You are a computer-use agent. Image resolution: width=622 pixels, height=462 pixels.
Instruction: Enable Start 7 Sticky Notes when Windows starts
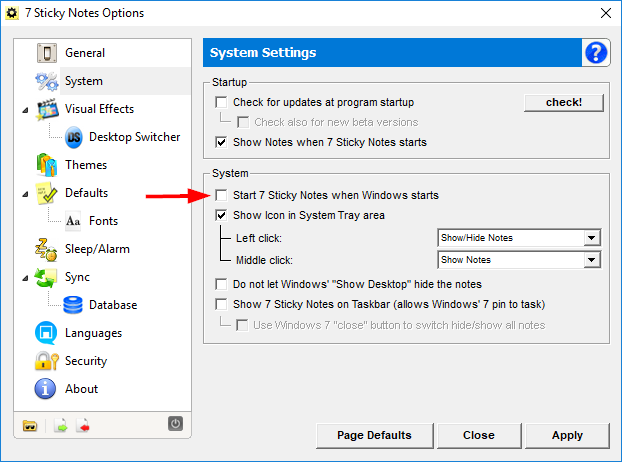[221, 195]
